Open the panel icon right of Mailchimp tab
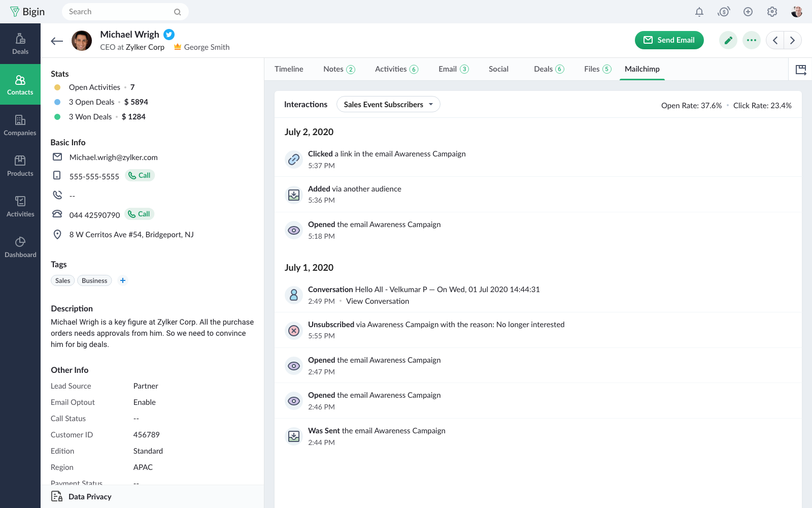Screen dimensions: 812x508 click(800, 70)
